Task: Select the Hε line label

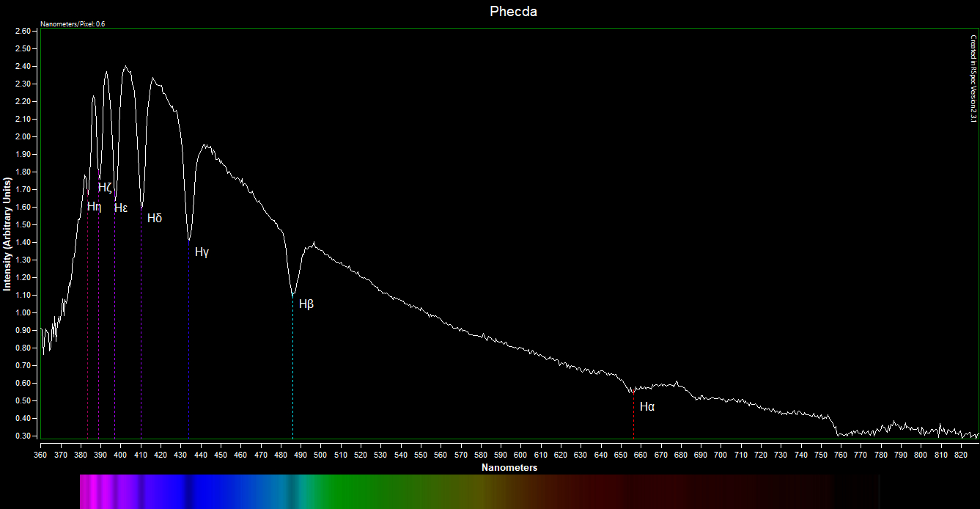Action: point(121,208)
